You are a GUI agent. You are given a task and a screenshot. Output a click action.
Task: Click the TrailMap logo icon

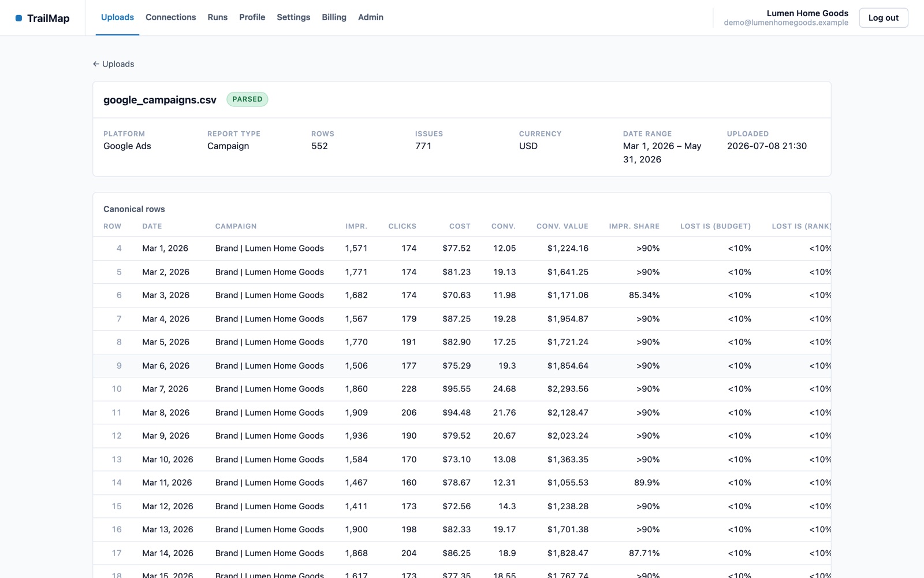18,18
